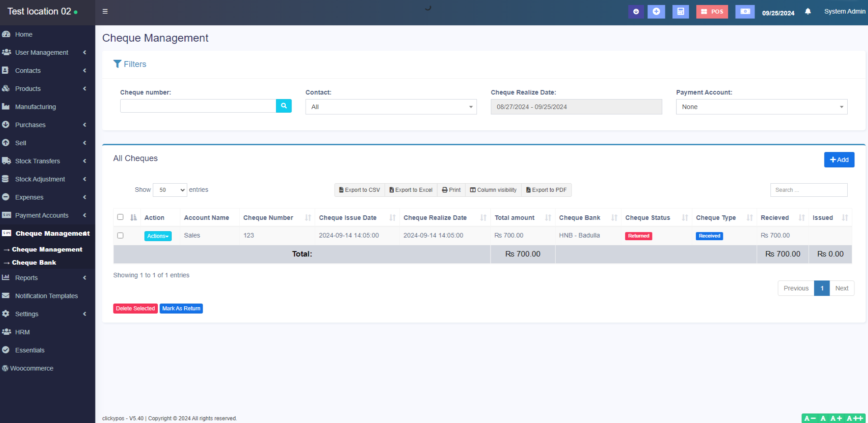Click the download arrow icon in header
868x423 pixels.
pos(636,12)
